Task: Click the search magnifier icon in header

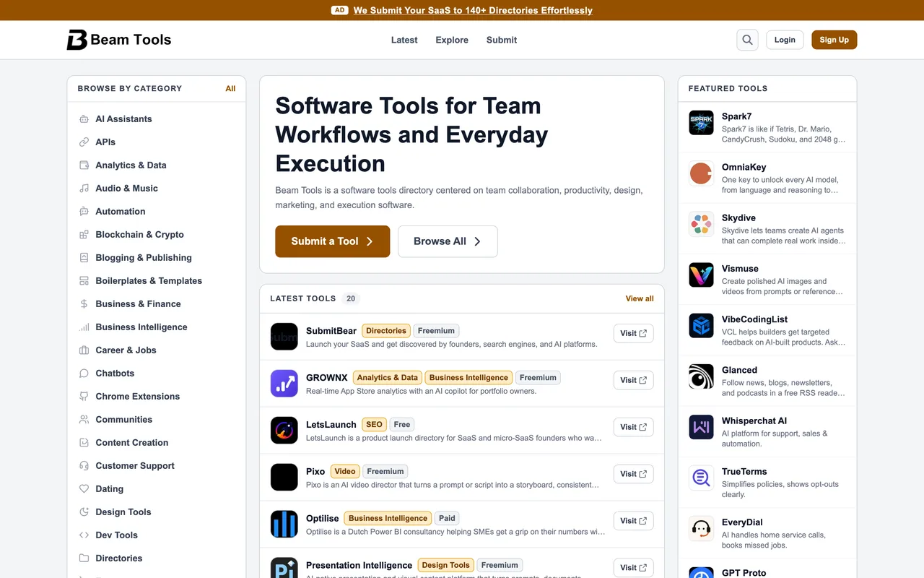Action: [x=747, y=40]
